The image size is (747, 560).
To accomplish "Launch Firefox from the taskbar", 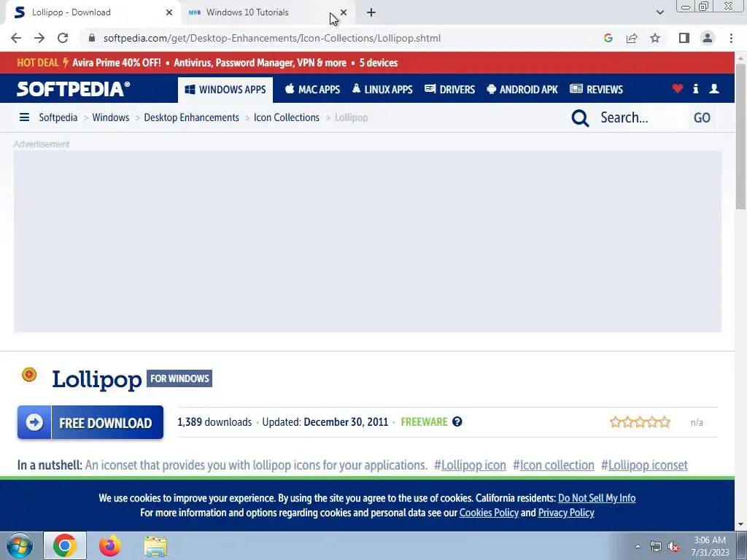I will click(109, 545).
